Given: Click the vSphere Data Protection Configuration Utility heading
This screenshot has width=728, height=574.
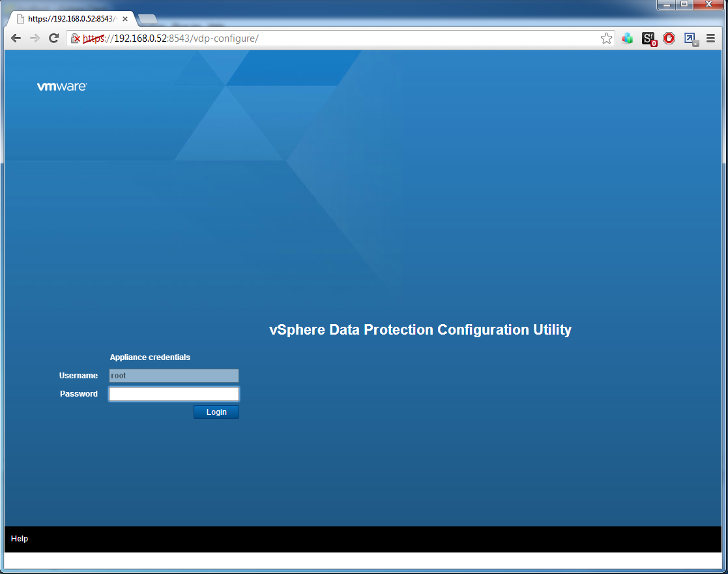Looking at the screenshot, I should pos(420,329).
